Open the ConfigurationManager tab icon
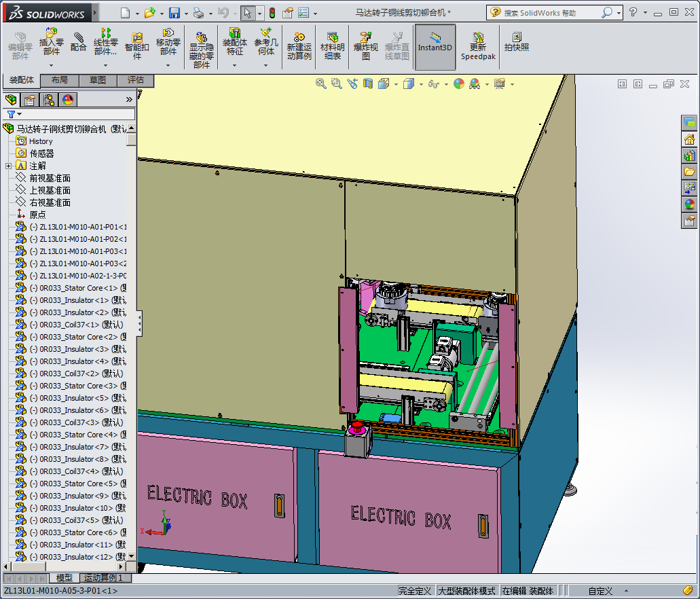Image resolution: width=700 pixels, height=599 pixels. coord(49,100)
